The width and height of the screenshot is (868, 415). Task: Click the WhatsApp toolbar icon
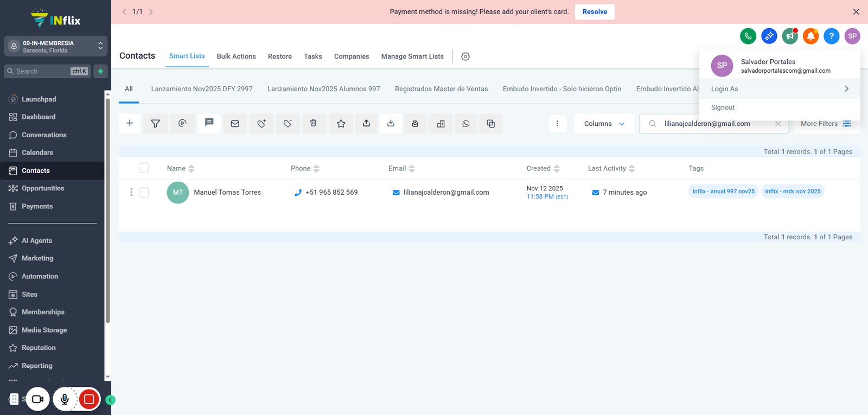pos(466,124)
